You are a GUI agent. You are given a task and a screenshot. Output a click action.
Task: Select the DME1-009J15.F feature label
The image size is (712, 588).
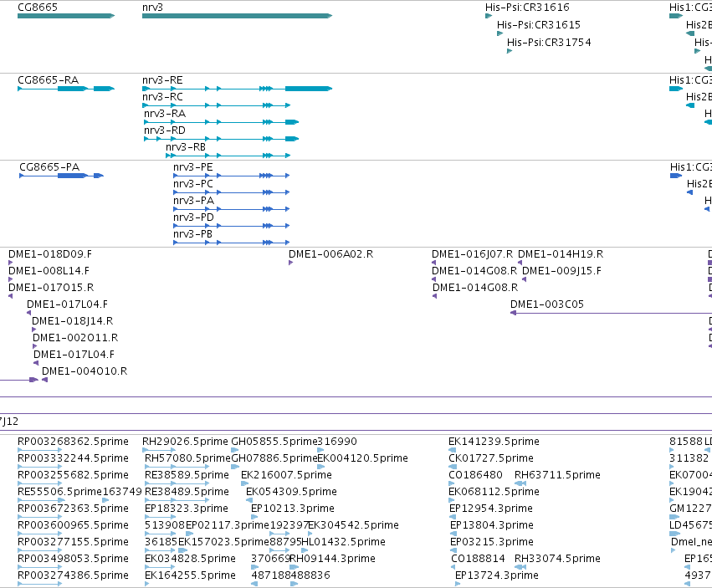(561, 271)
